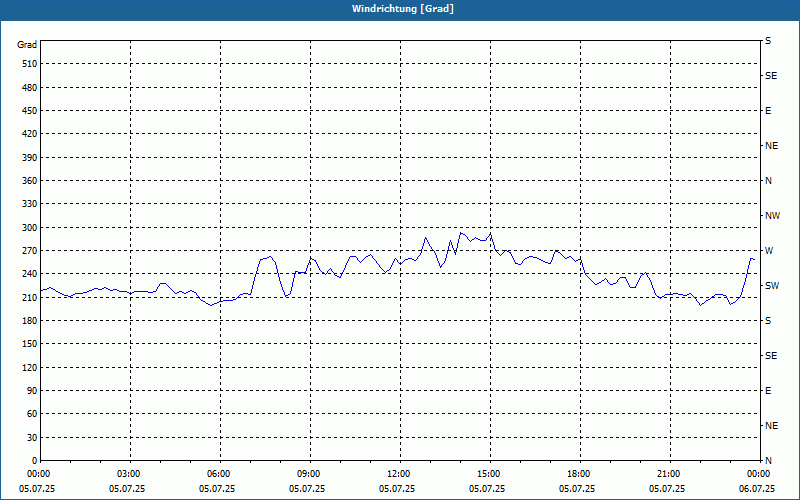Pick the 09:00 time label
This screenshot has width=800, height=500.
pos(307,473)
